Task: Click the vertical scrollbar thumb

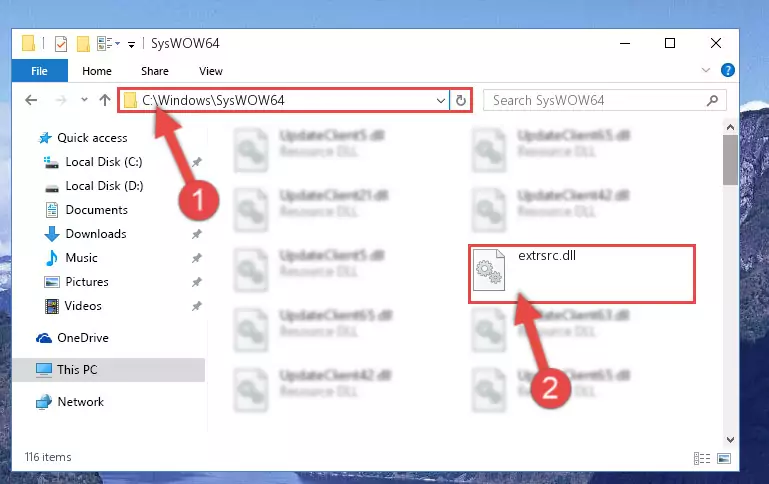Action: pyautogui.click(x=730, y=160)
